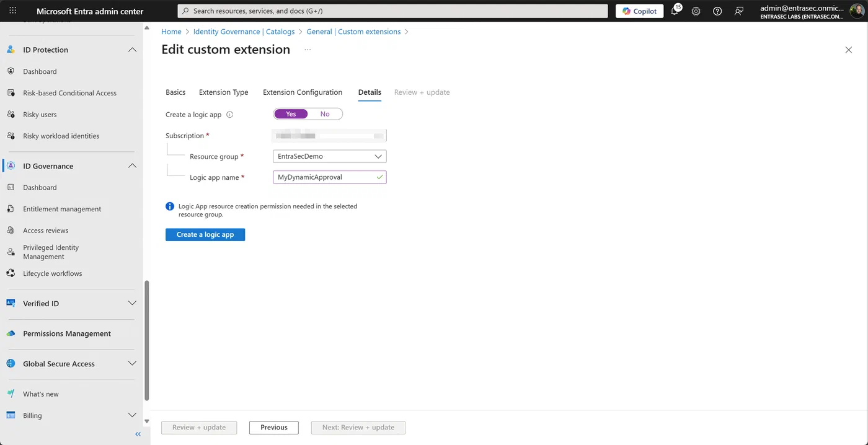Screen dimensions: 868x445
Task: Switch to the Extension Configuration tab
Action: point(303,92)
